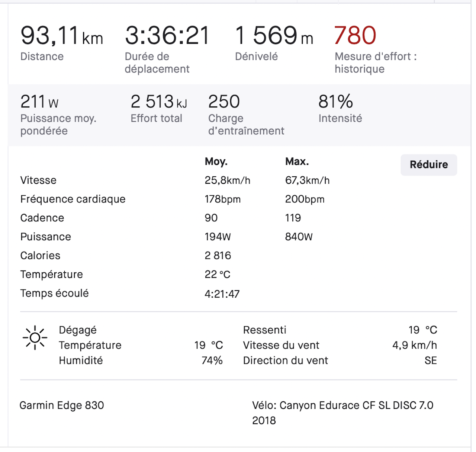Click the 93,11 km distance value
Viewport: 476px width, 452px height.
coord(61,36)
